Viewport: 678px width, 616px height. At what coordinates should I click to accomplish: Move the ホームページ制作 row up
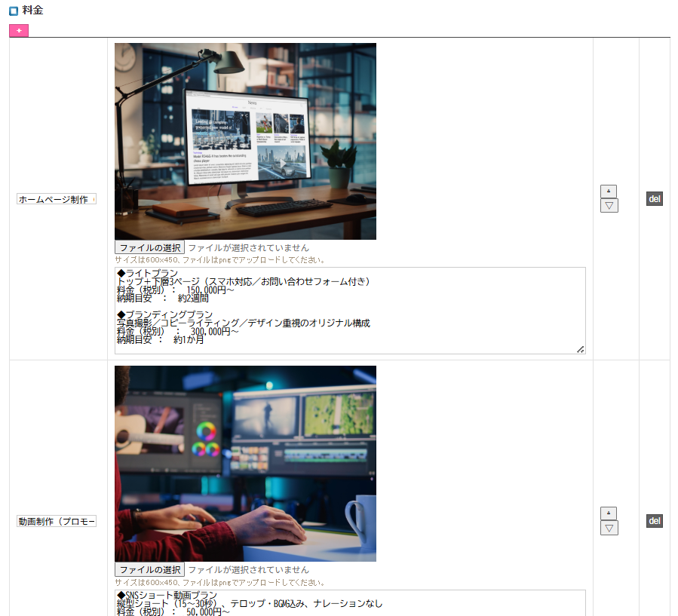click(x=609, y=192)
